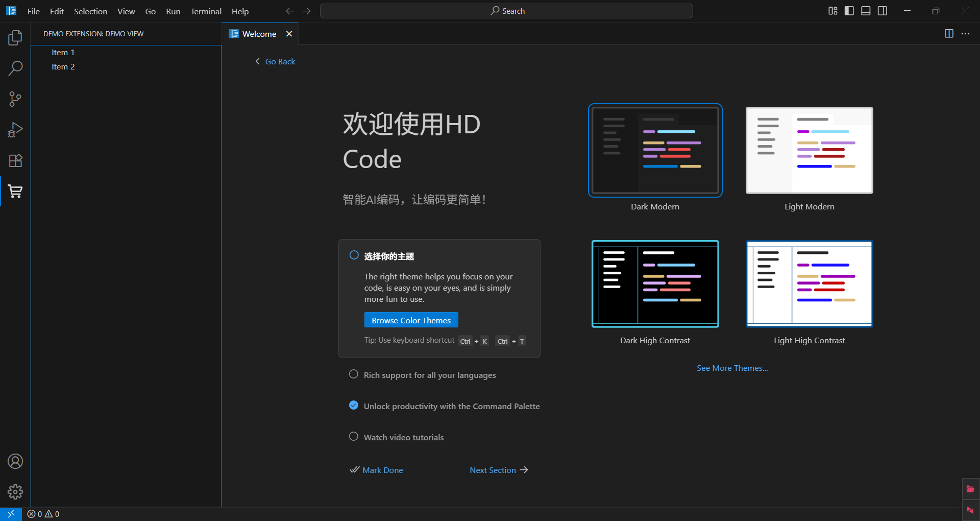This screenshot has height=521, width=980.
Task: Select the Dark High Contrast theme thumbnail
Action: [x=655, y=283]
